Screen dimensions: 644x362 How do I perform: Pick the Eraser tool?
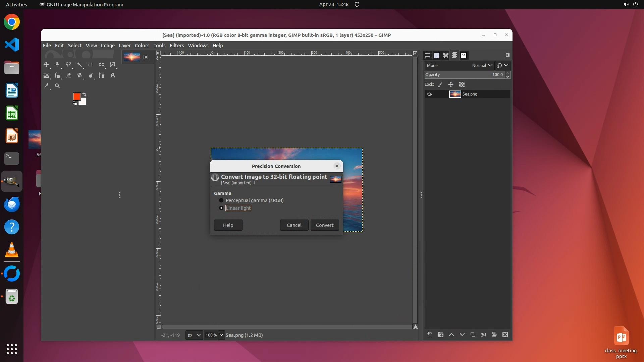68,75
